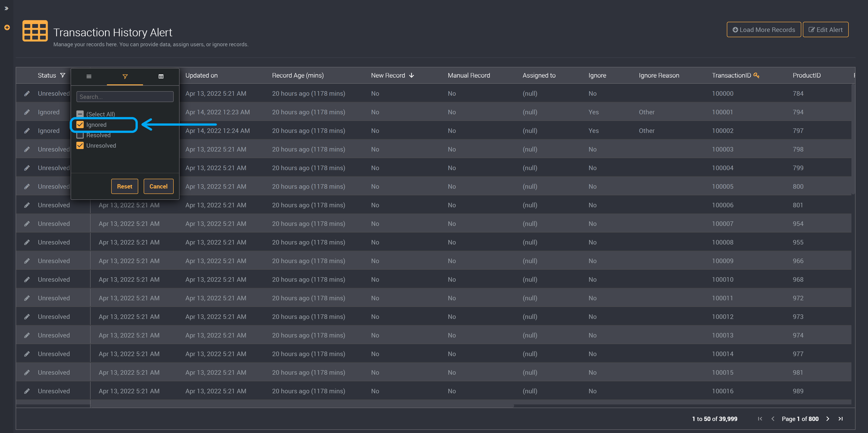868x433 pixels.
Task: Click the Cancel filter button
Action: [158, 186]
